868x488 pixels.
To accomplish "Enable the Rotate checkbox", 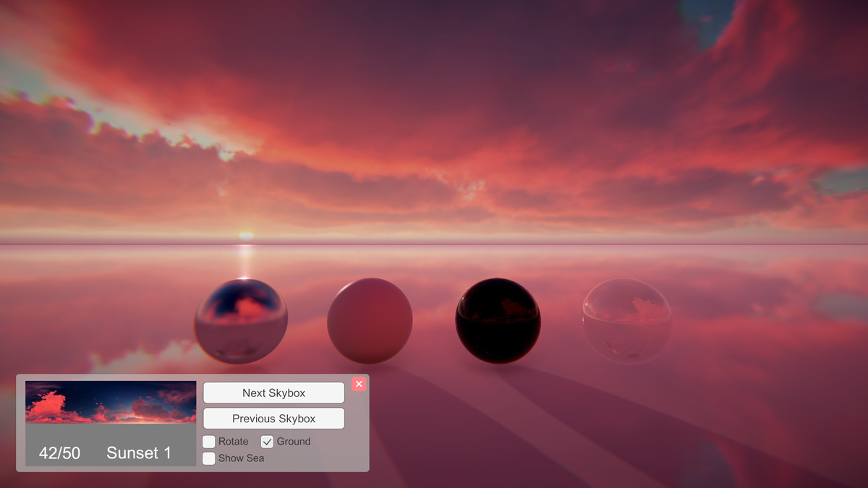I will pos(208,441).
